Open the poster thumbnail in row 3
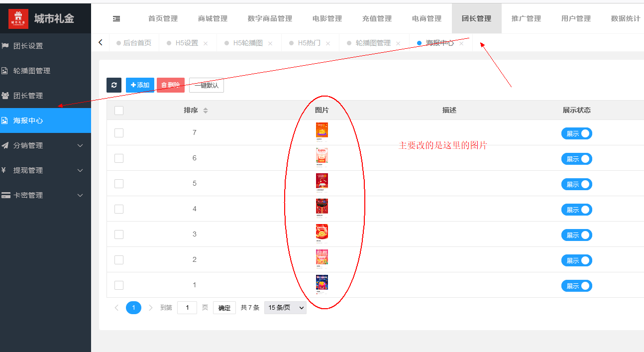The width and height of the screenshot is (644, 352). pyautogui.click(x=322, y=233)
